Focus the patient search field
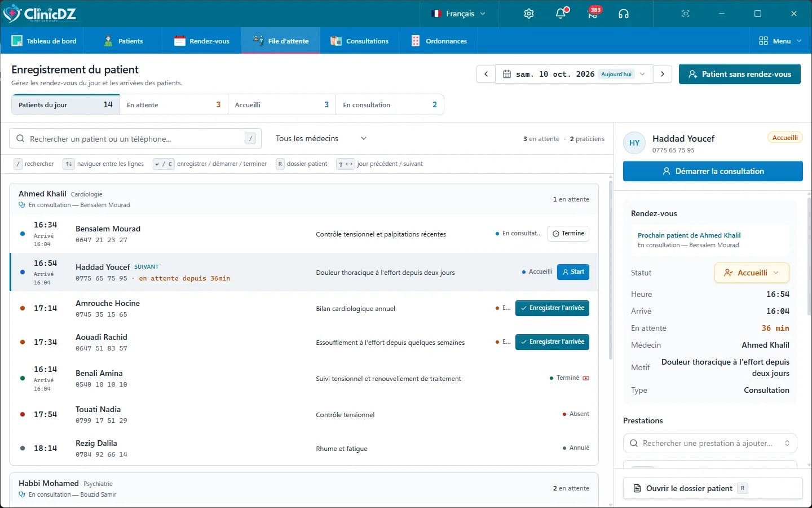The width and height of the screenshot is (812, 508). tap(135, 139)
